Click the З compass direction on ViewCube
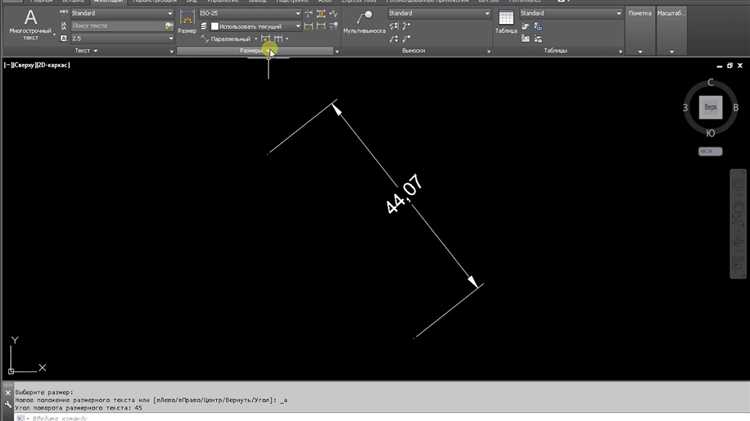 685,108
